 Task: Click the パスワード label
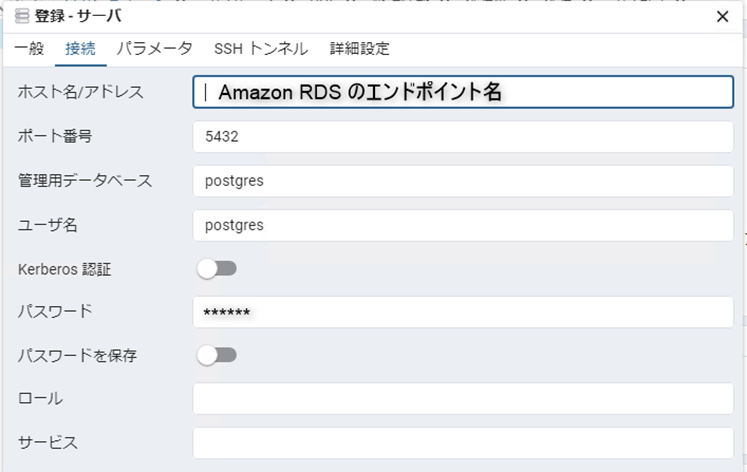55,311
